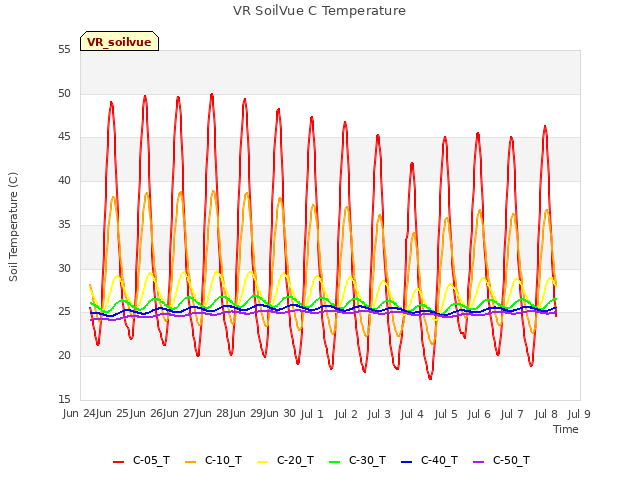Click the highest red peak near Jun 28
The image size is (640, 480).
212,95
